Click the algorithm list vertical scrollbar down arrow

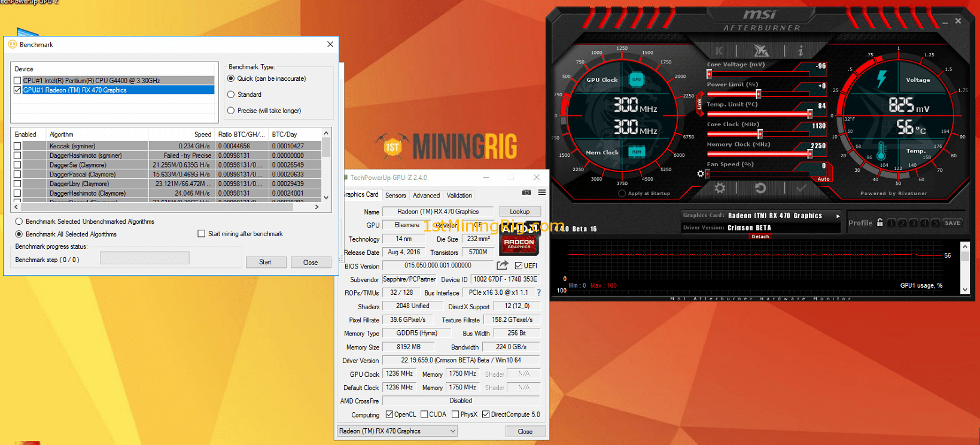coord(326,197)
